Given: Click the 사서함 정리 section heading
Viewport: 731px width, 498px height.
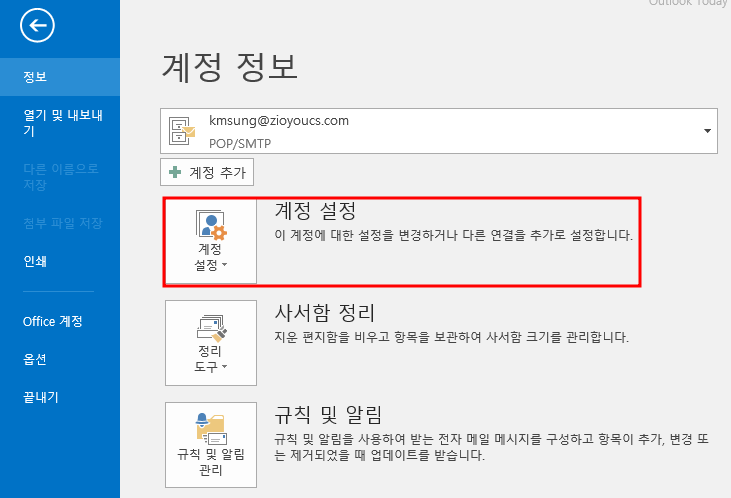Looking at the screenshot, I should point(324,312).
